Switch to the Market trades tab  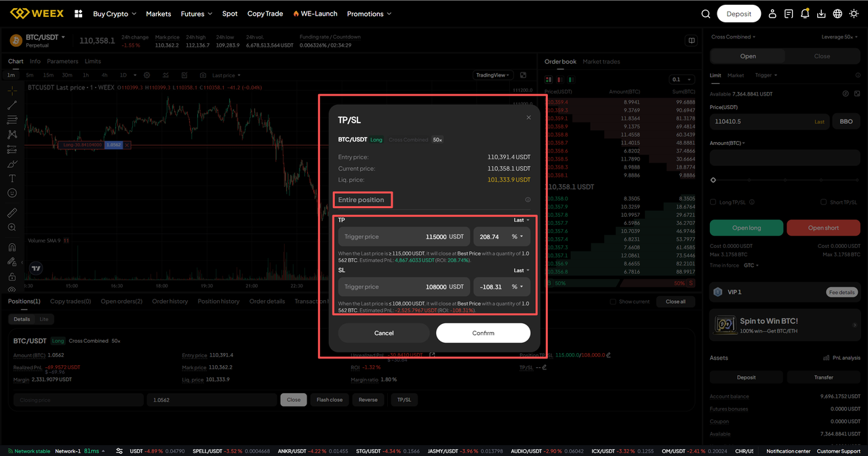(601, 62)
